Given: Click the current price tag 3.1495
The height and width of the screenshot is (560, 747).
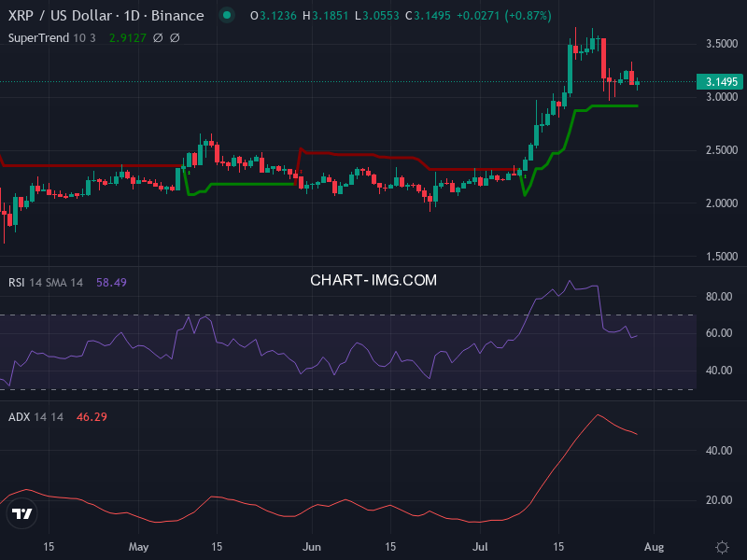Looking at the screenshot, I should pos(721,82).
